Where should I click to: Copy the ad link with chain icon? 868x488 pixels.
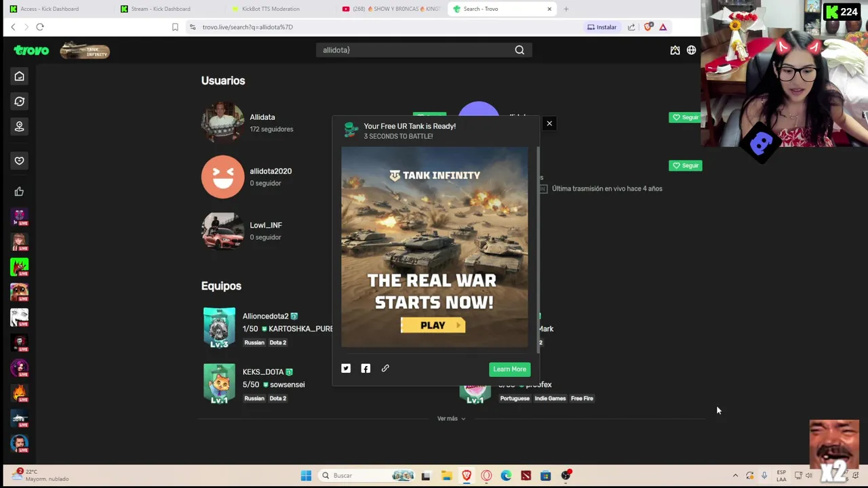point(385,368)
